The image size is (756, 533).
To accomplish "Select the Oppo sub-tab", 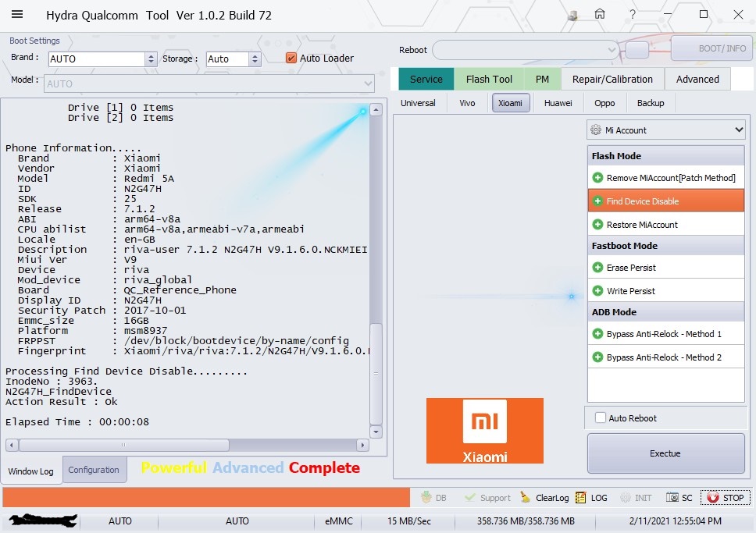I will coord(604,103).
